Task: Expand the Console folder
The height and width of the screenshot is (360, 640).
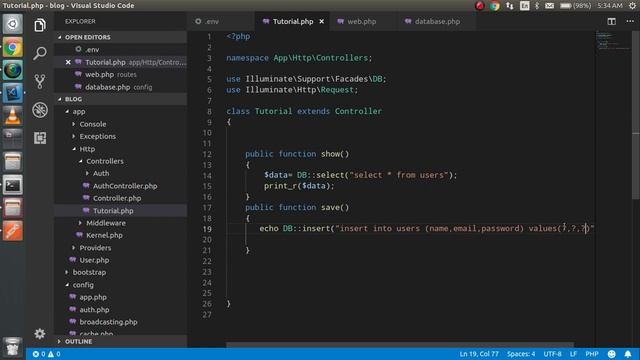Action: point(74,124)
